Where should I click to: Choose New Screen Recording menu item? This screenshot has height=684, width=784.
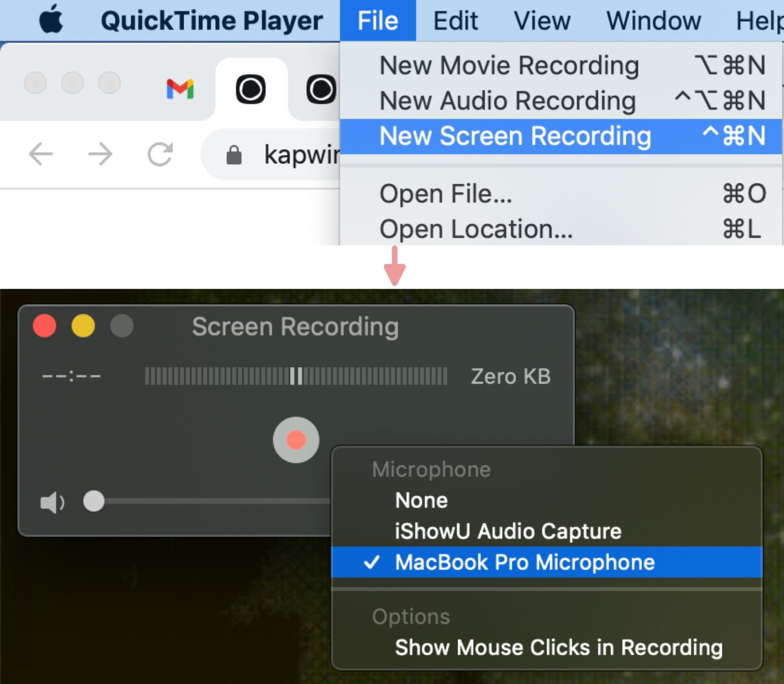pos(515,136)
